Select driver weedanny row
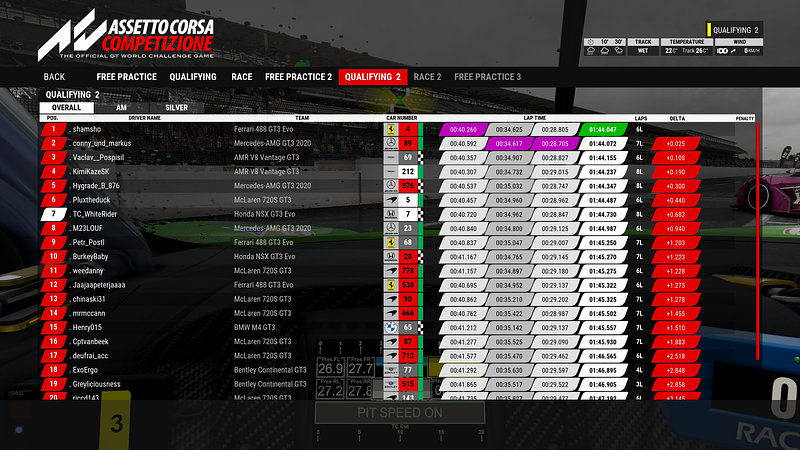 tap(397, 271)
